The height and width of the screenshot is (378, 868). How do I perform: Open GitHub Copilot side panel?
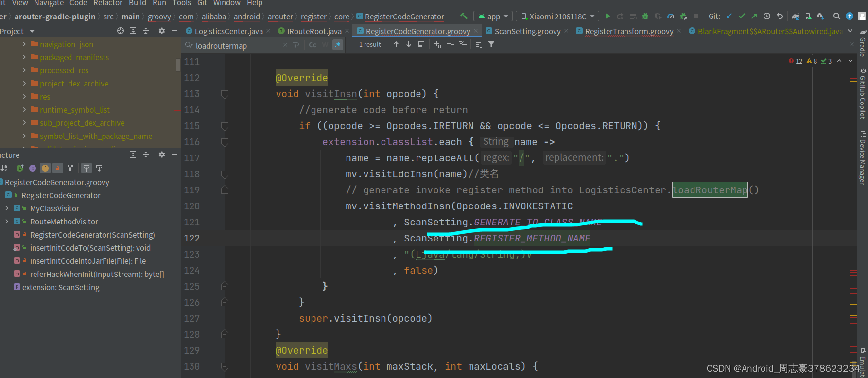(863, 94)
